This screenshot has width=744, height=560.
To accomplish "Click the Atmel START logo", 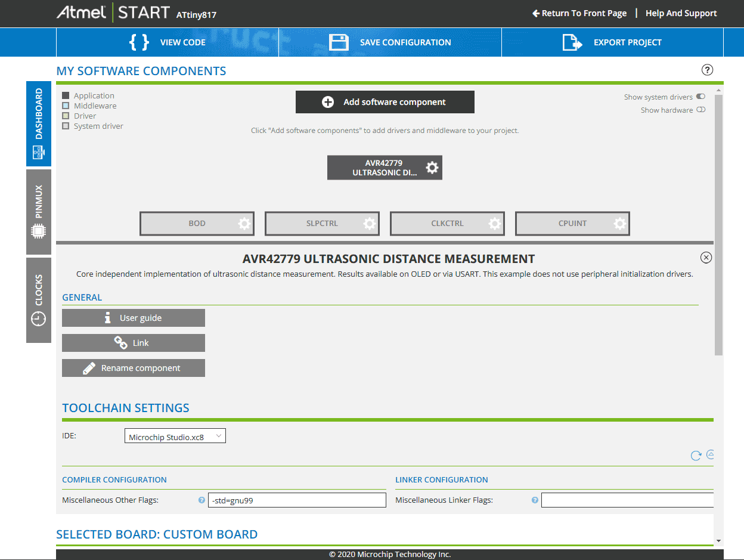I will [113, 13].
